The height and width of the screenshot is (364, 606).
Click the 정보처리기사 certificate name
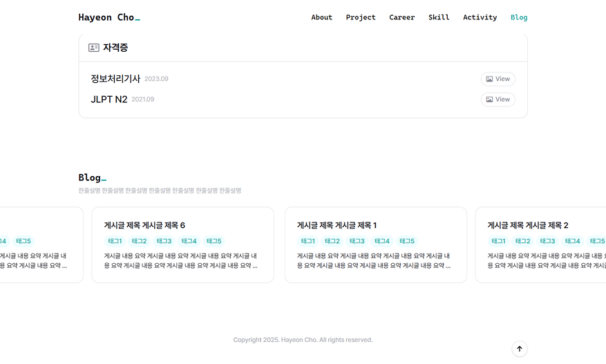[115, 79]
